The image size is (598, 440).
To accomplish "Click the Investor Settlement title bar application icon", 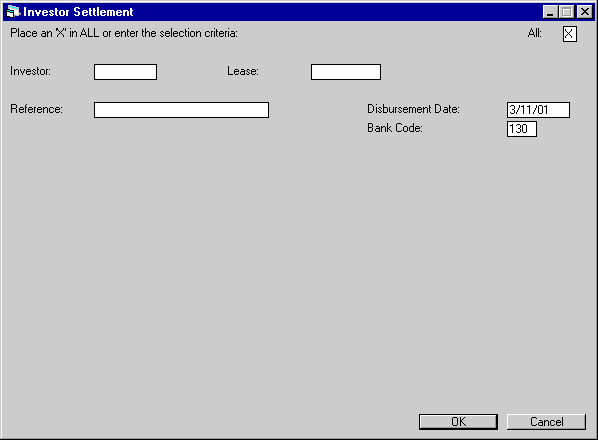I will pos(13,12).
